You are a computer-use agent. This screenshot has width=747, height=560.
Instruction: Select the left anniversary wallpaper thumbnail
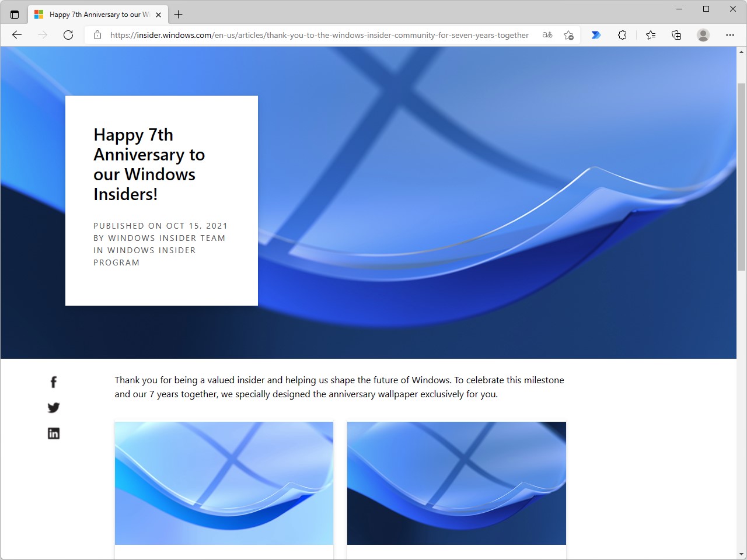[x=224, y=483]
